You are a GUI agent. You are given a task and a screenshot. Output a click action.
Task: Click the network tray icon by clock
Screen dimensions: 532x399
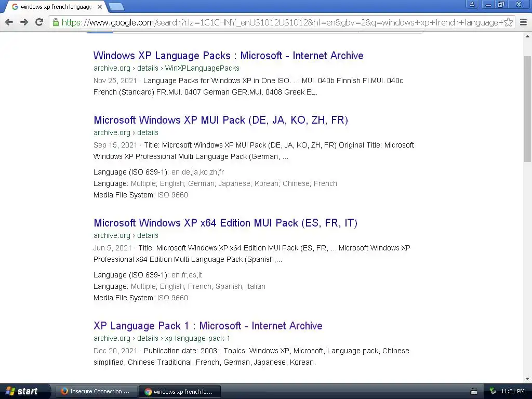[493, 392]
